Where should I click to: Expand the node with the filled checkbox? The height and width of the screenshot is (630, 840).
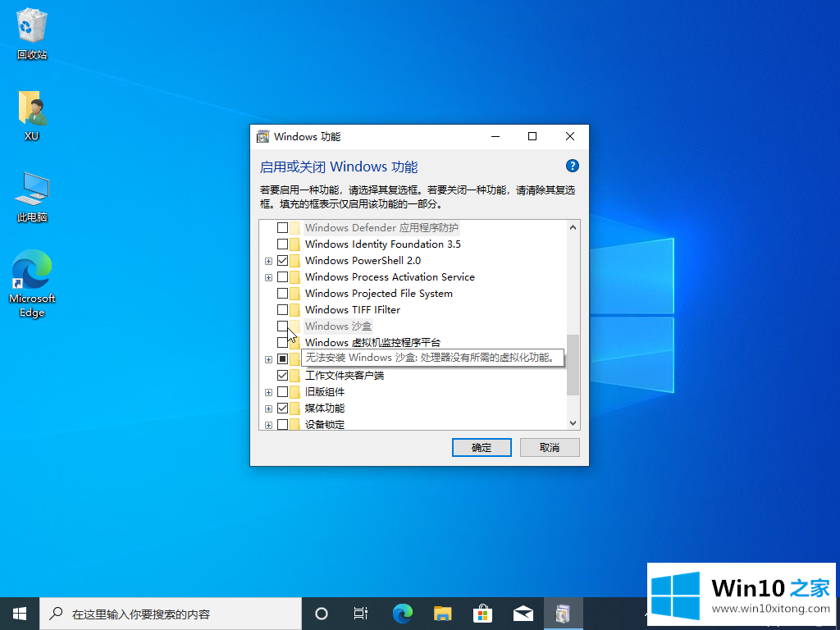tap(268, 360)
